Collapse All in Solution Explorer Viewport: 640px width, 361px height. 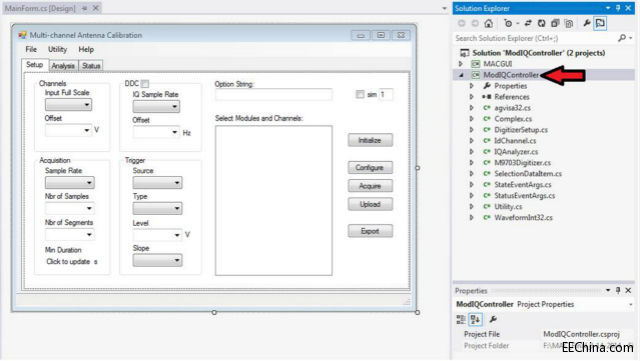(555, 23)
